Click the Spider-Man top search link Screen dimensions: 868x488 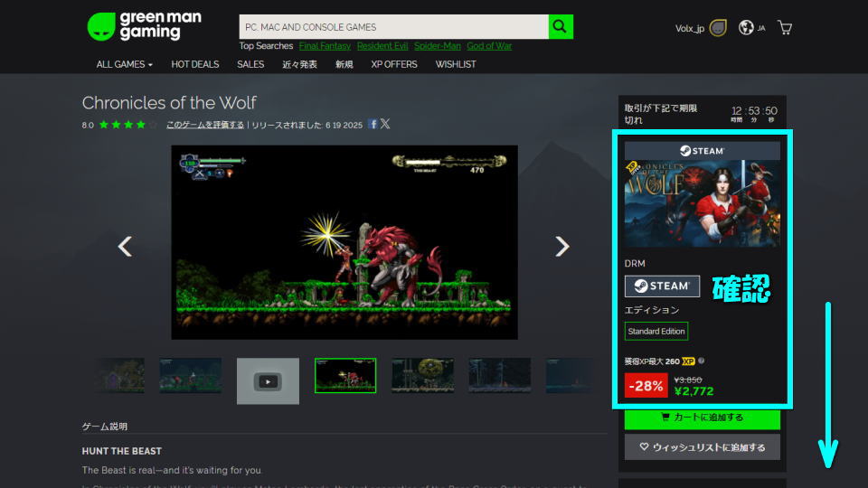tap(438, 46)
